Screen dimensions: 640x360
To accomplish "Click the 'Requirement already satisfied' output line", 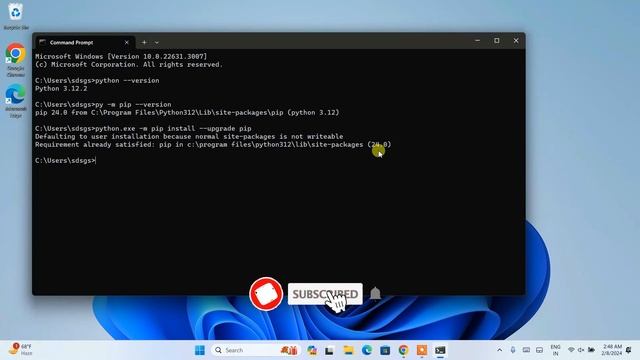I will point(213,144).
